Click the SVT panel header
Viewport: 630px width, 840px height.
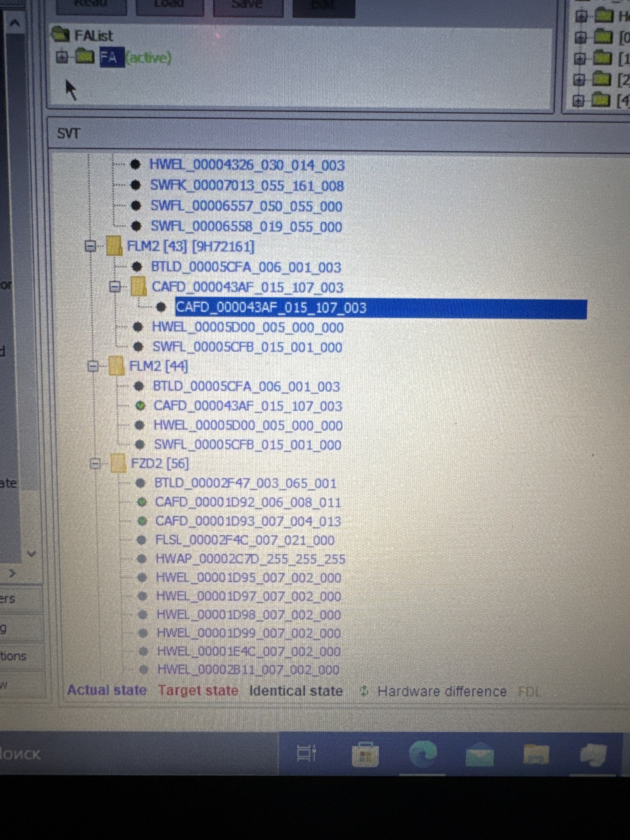click(68, 134)
